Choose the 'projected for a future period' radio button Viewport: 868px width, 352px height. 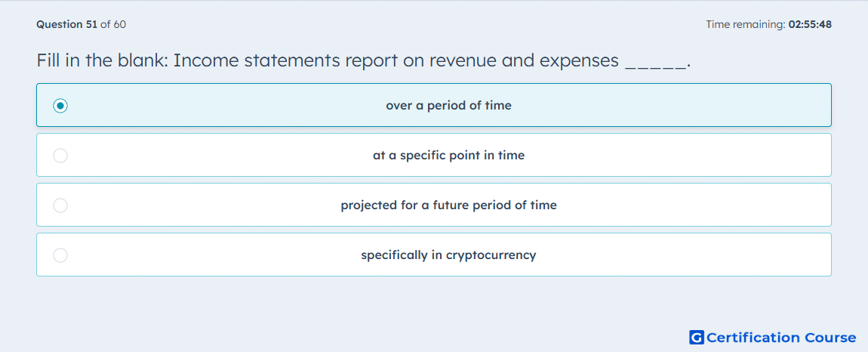tap(60, 205)
